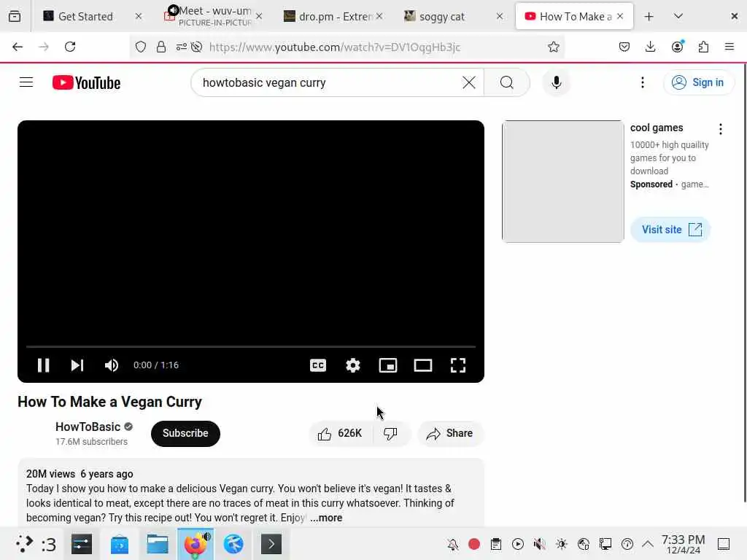Expand description with ...more
Viewport: 747px width, 560px height.
[326, 518]
